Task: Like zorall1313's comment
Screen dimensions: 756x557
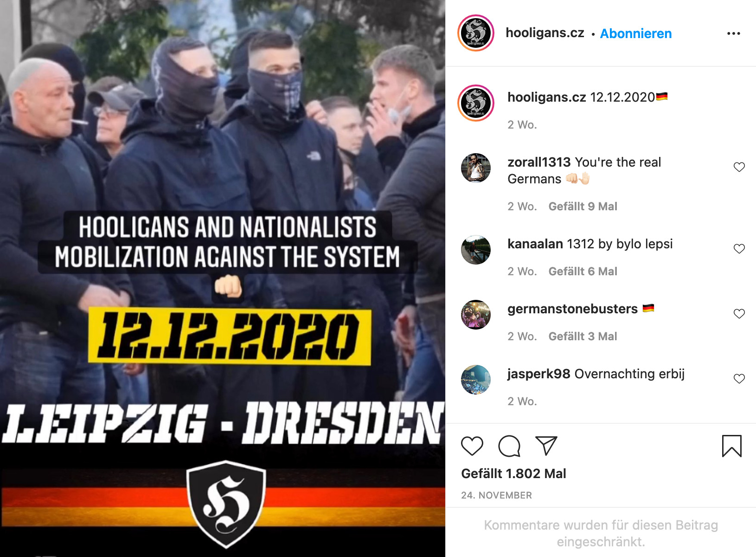Action: (x=739, y=167)
